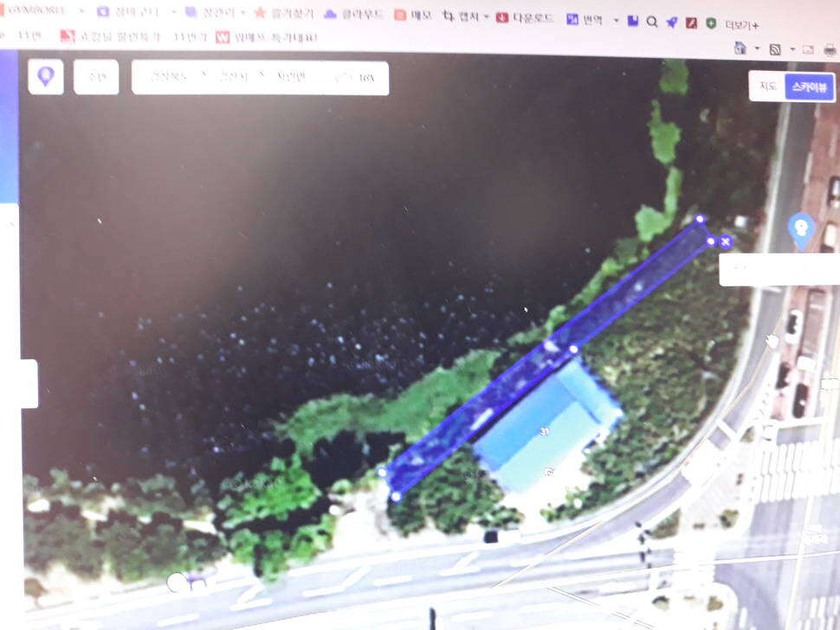The image size is (840, 630).
Task: Click the printer icon at top right
Action: 830,50
